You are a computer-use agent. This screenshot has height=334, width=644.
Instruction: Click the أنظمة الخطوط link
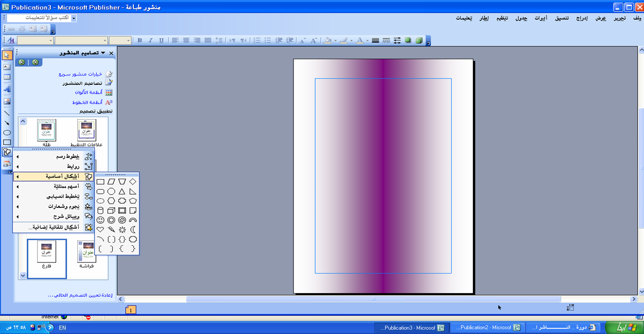[88, 102]
